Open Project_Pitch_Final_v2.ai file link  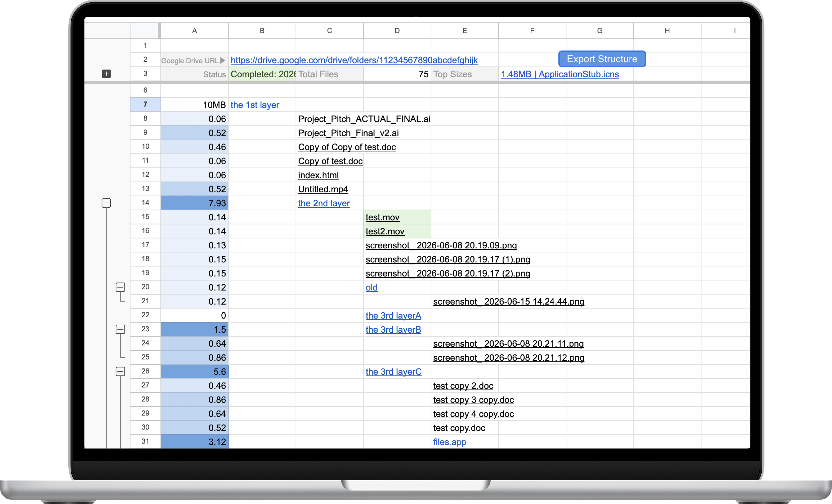click(348, 133)
